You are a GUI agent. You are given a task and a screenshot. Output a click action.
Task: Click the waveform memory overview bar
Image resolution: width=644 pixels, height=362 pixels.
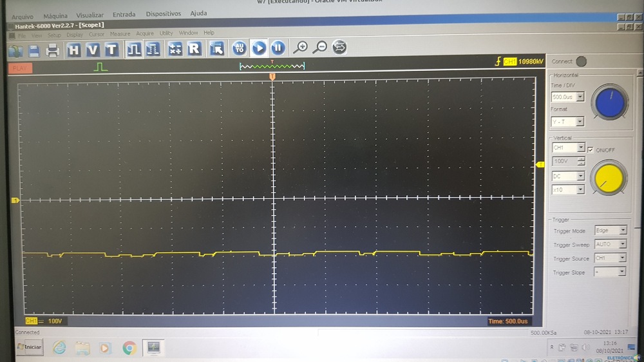pos(272,66)
